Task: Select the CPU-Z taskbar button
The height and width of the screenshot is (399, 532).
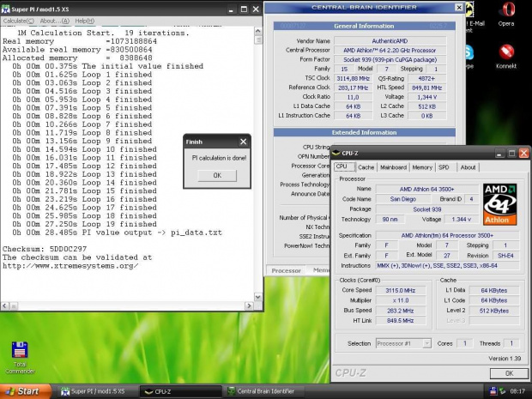Action: 180,391
